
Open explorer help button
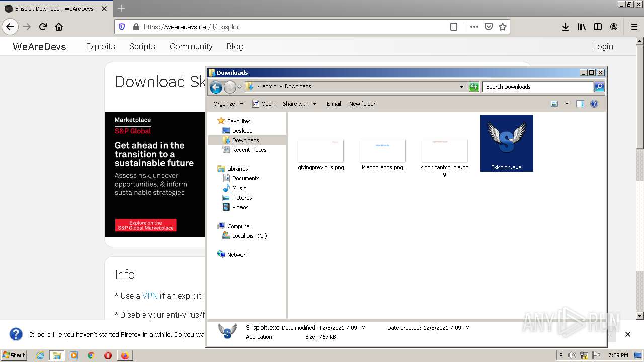click(x=594, y=104)
